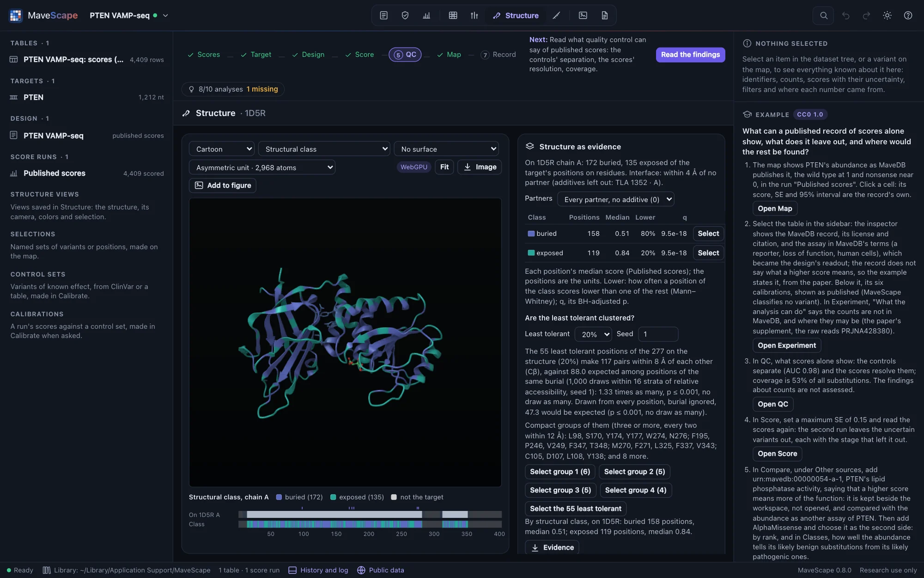Click the undo arrow icon
Viewport: 924px width, 578px height.
(846, 15)
